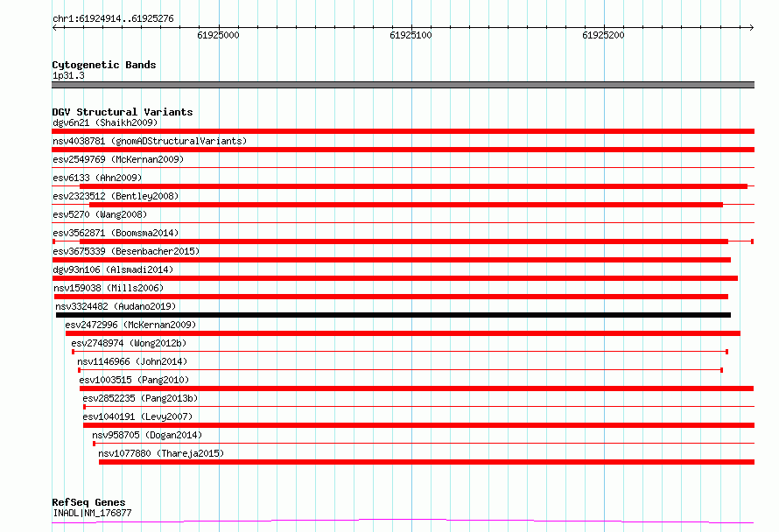Click the 61925200 ruler position label

pos(603,35)
